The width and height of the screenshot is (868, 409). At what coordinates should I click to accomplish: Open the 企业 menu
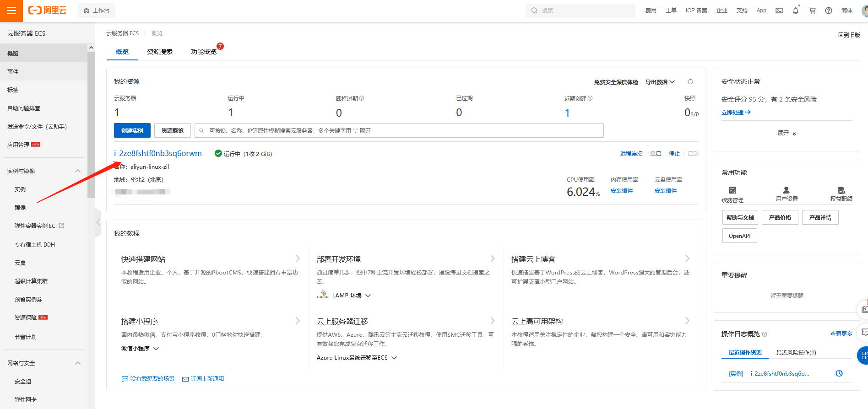tap(722, 11)
